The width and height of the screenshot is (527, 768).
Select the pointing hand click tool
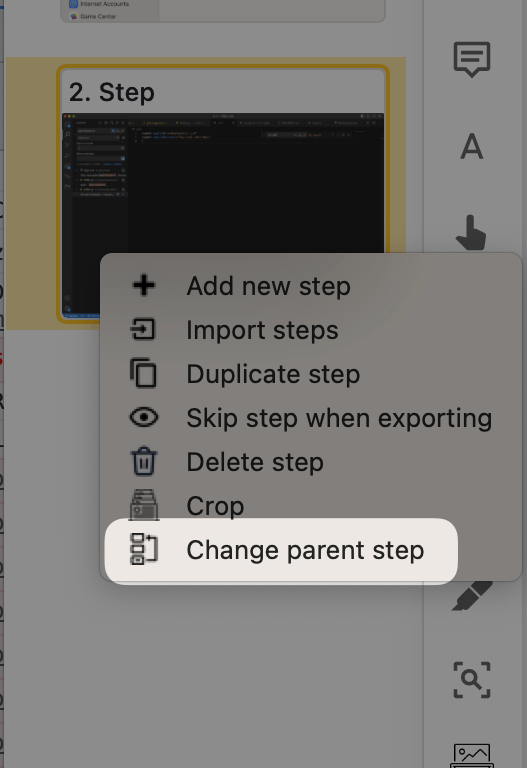point(471,233)
